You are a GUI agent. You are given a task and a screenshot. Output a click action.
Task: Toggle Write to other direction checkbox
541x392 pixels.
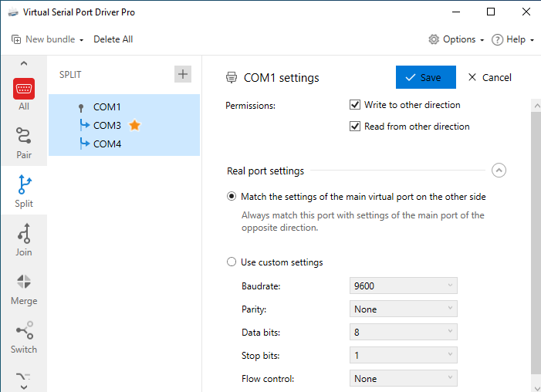(x=355, y=104)
